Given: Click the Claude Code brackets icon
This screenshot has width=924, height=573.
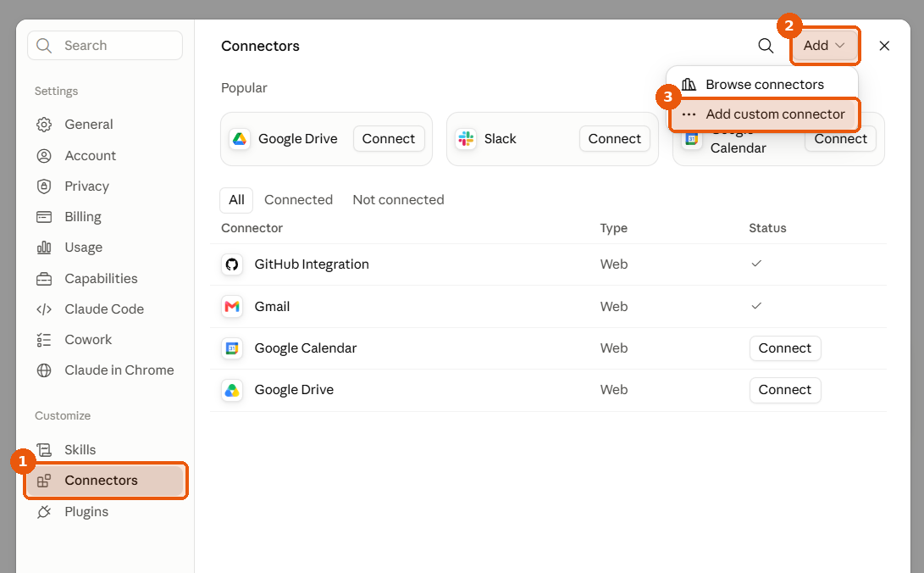Looking at the screenshot, I should (x=44, y=309).
